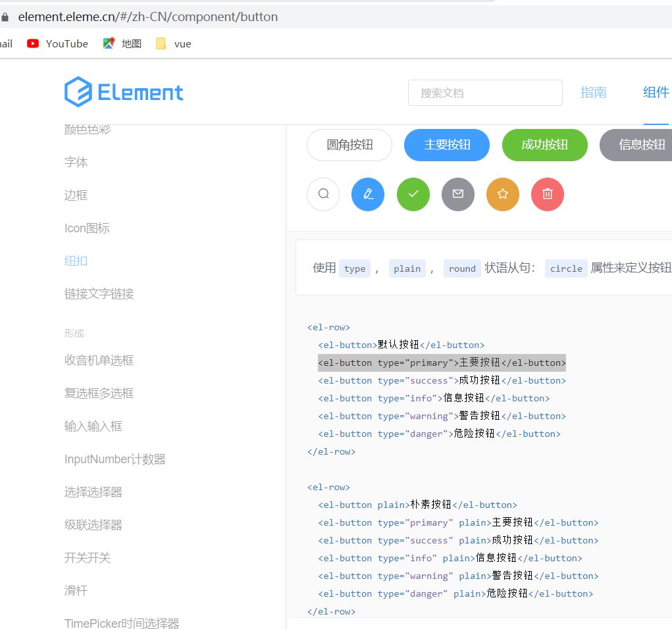Viewport: 672px width, 629px height.
Task: Click the gray circular mail button
Action: pyautogui.click(x=458, y=194)
